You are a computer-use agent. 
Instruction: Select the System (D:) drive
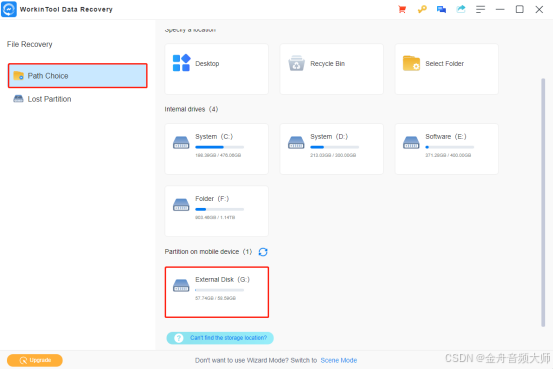[331, 149]
